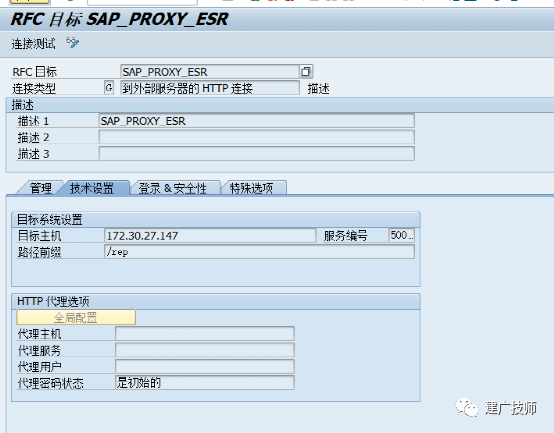The height and width of the screenshot is (433, 554).
Task: Click the empty 代理服务 input field
Action: (205, 350)
